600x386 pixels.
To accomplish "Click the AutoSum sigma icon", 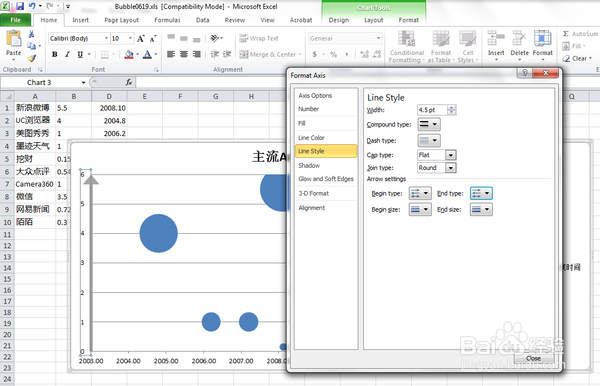I will point(566,34).
